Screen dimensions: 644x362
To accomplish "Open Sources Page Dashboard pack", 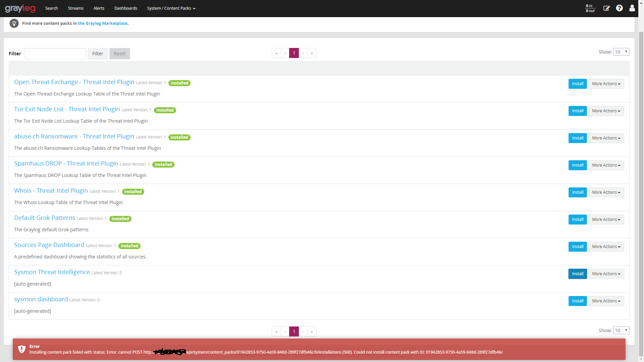I will tap(49, 245).
